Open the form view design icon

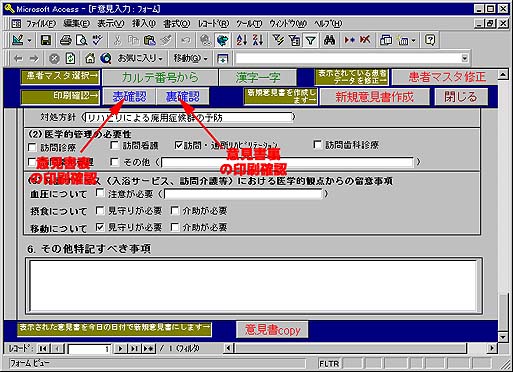[17, 40]
